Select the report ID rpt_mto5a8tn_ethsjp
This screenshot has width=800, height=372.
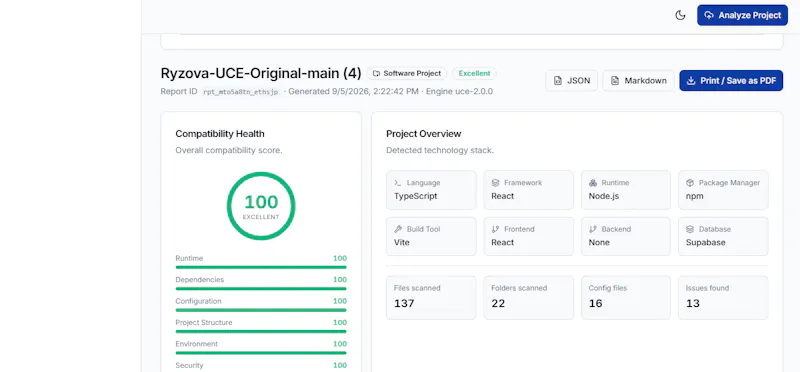tap(241, 92)
